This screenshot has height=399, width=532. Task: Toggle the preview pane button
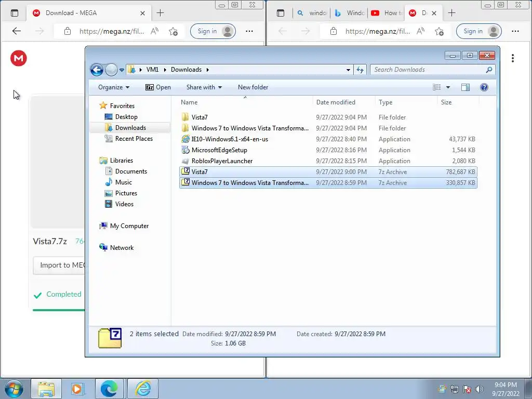point(465,87)
